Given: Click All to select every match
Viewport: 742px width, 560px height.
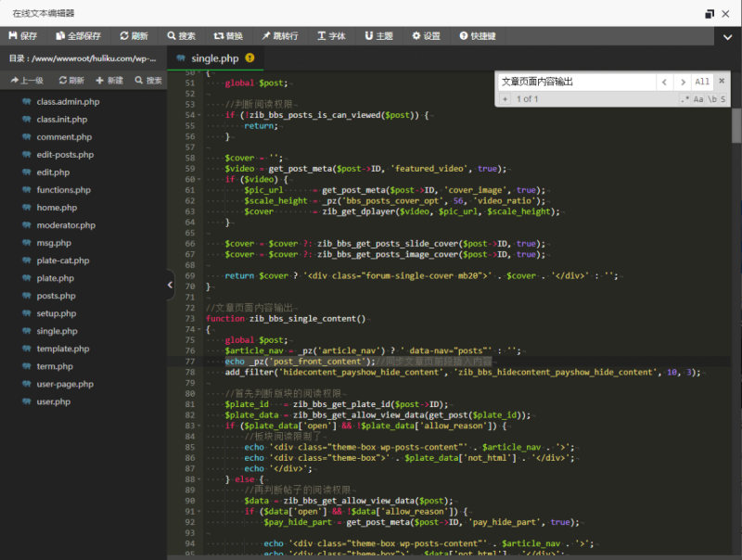Looking at the screenshot, I should coord(702,82).
